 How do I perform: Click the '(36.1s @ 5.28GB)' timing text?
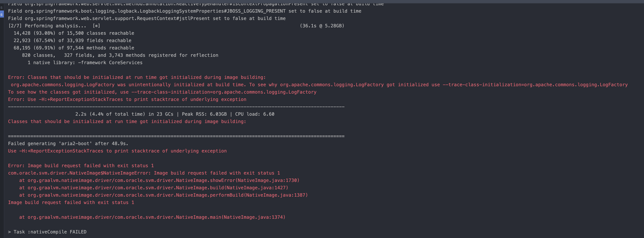[x=322, y=26]
